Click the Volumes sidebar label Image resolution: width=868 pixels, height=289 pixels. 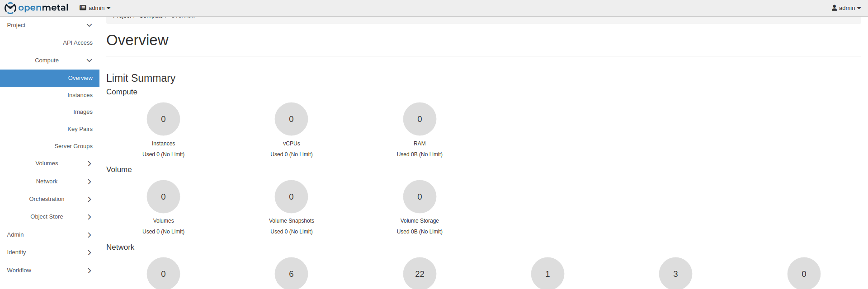[47, 163]
